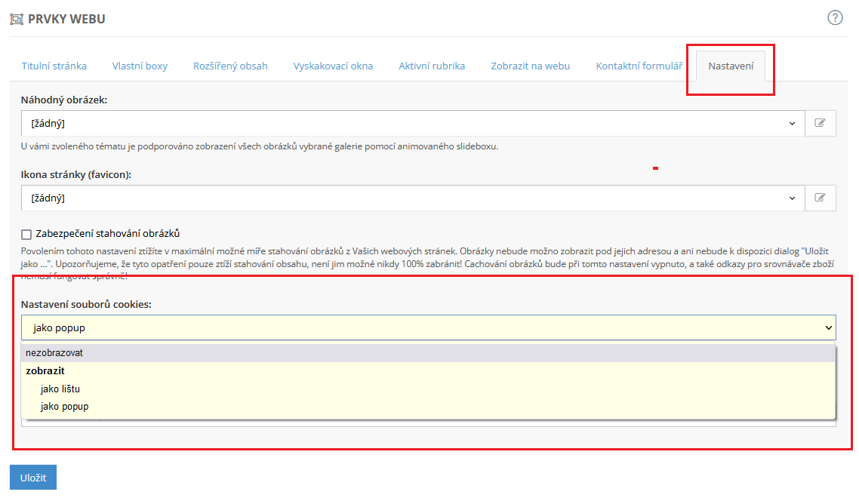This screenshot has height=504, width=859.
Task: Enable Zabezpečení stahování obrázků checkbox
Action: pos(26,234)
